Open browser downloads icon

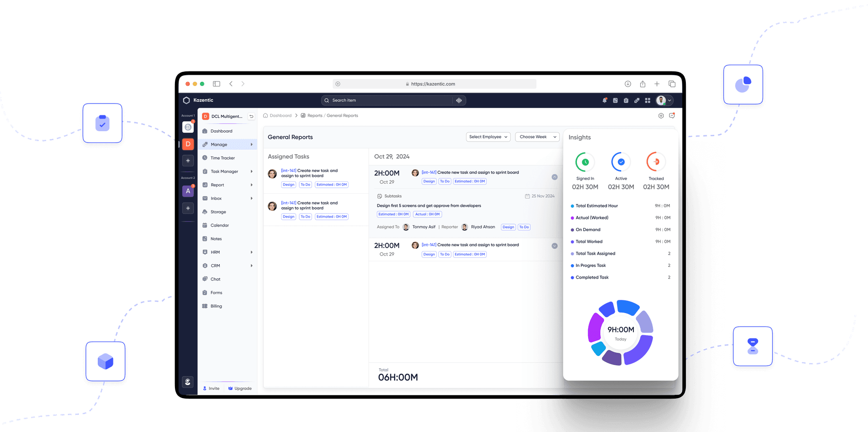pos(628,84)
